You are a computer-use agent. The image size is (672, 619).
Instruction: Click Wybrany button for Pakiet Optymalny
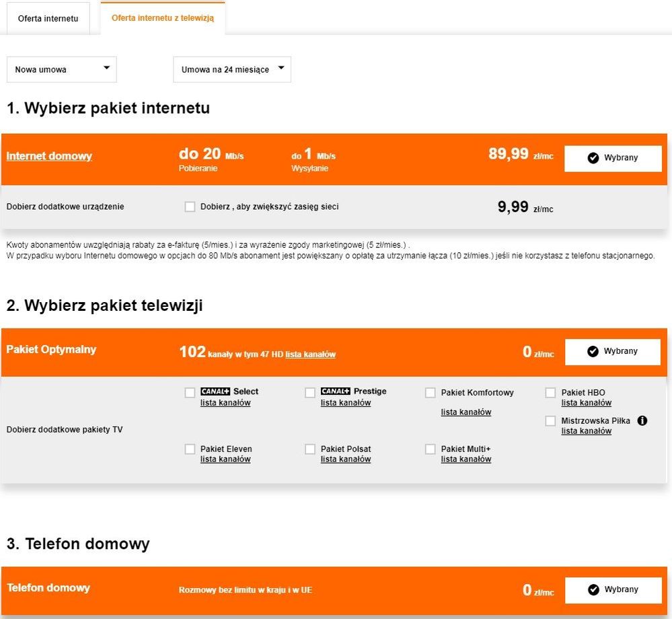(613, 351)
